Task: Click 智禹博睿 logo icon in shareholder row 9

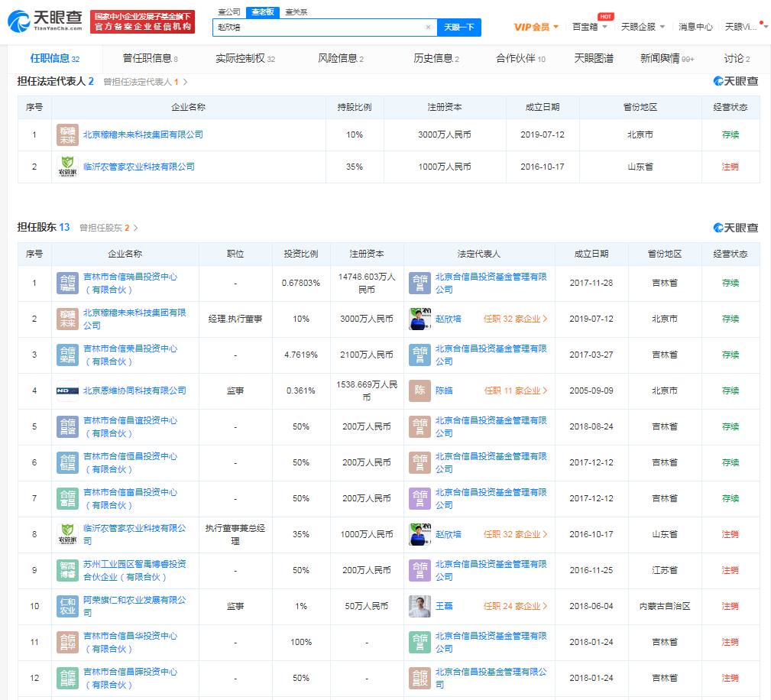Action: [x=67, y=571]
